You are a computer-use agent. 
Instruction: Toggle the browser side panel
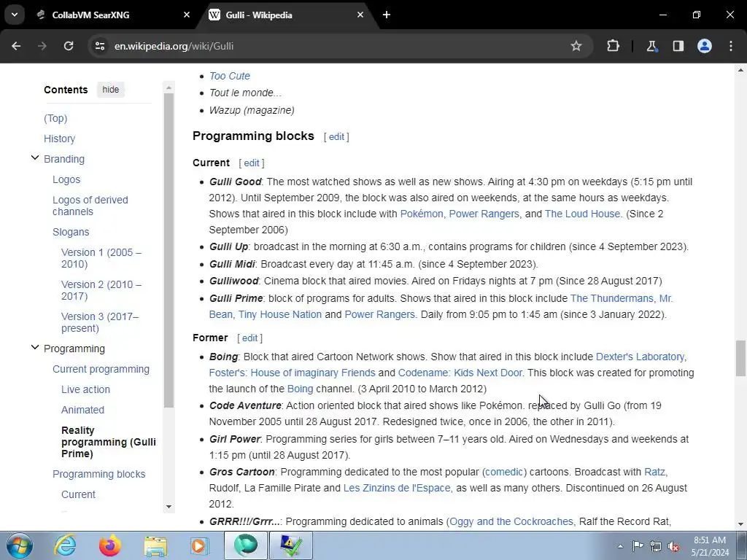coord(678,46)
